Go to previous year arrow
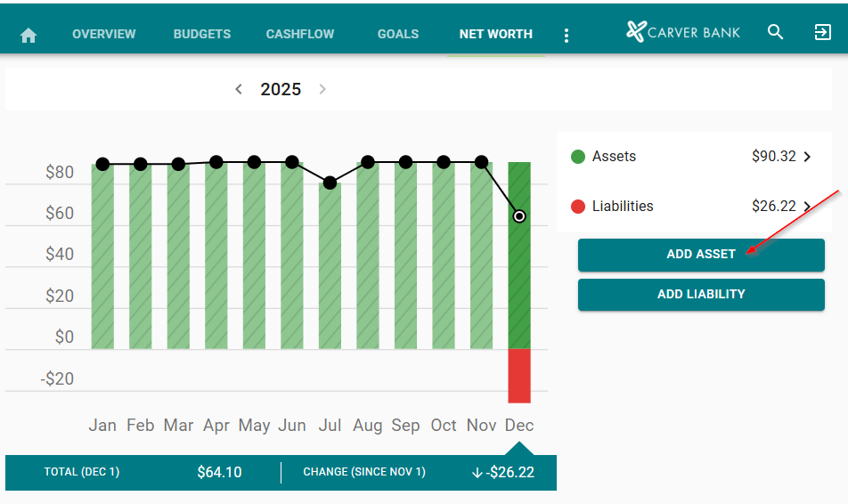 pos(239,89)
